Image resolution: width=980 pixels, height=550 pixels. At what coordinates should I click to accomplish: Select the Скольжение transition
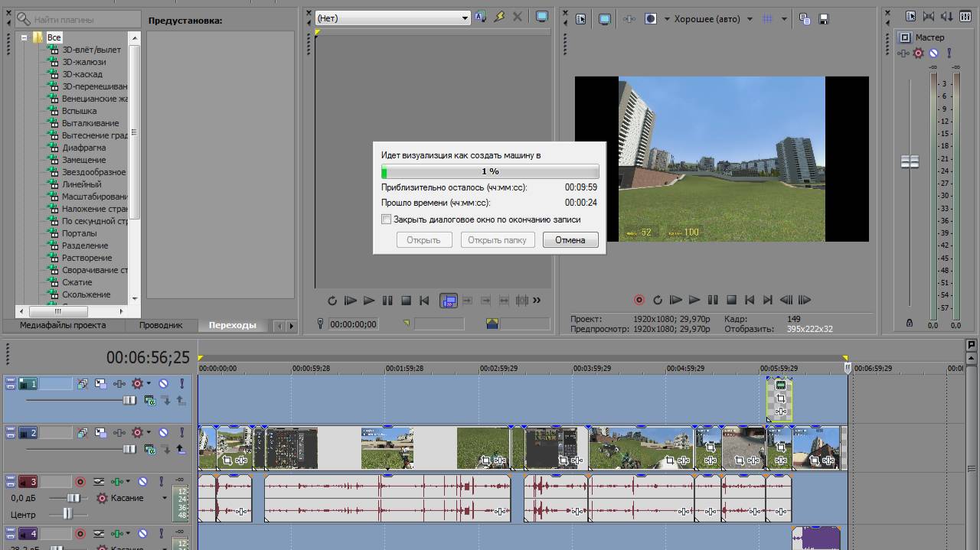87,295
